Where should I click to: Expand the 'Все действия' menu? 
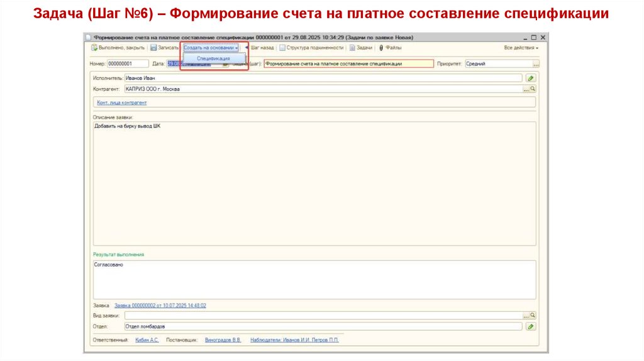[521, 48]
